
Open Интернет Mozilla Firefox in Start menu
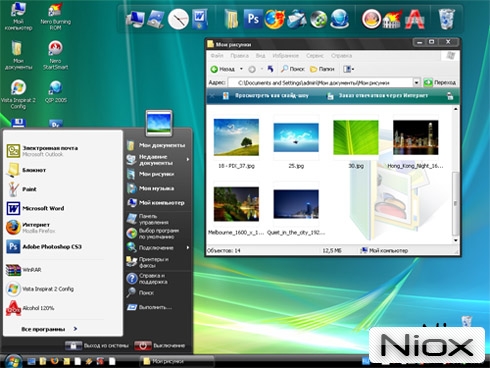[x=63, y=227]
